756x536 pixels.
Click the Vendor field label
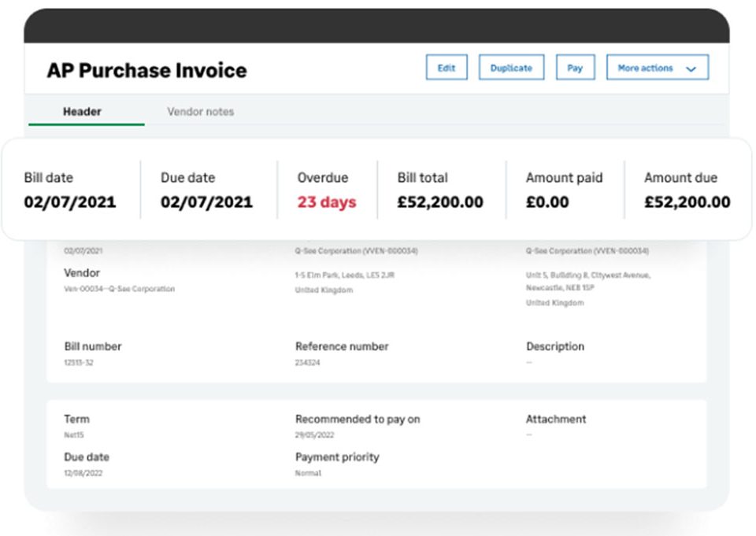(x=82, y=273)
